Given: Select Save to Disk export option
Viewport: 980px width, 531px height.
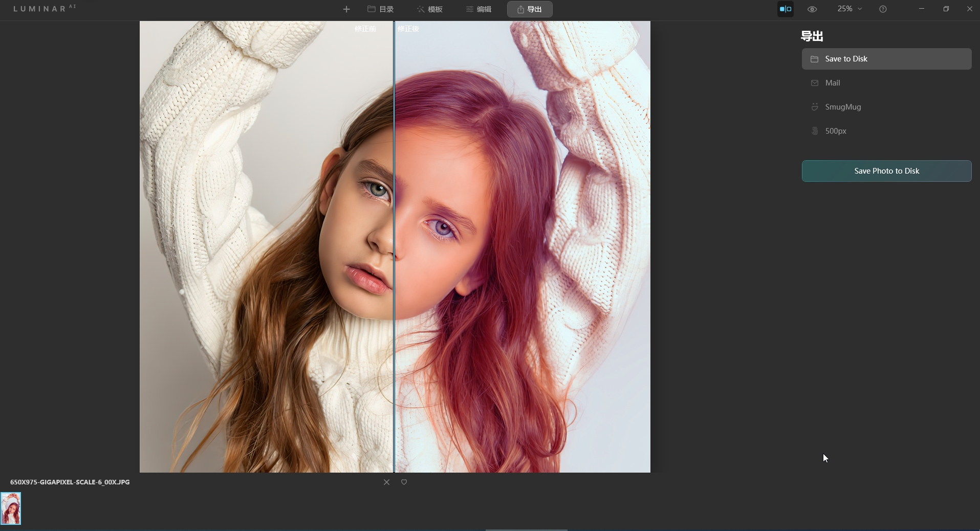Looking at the screenshot, I should [886, 59].
